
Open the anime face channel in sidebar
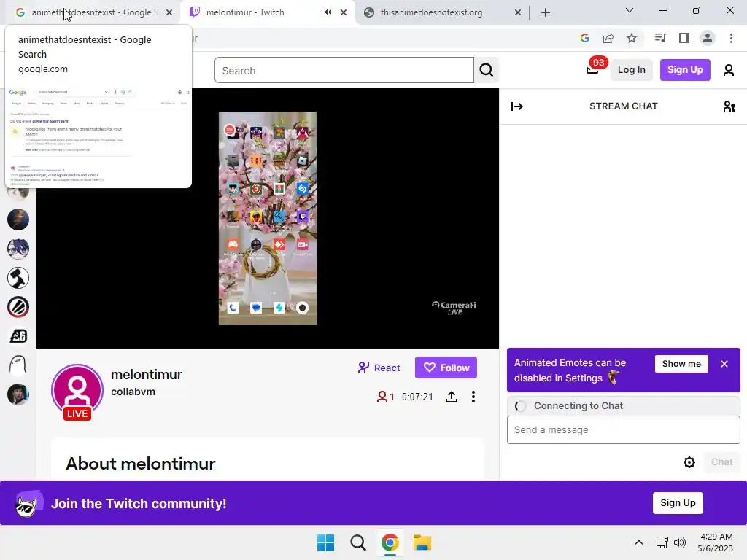coord(18,249)
